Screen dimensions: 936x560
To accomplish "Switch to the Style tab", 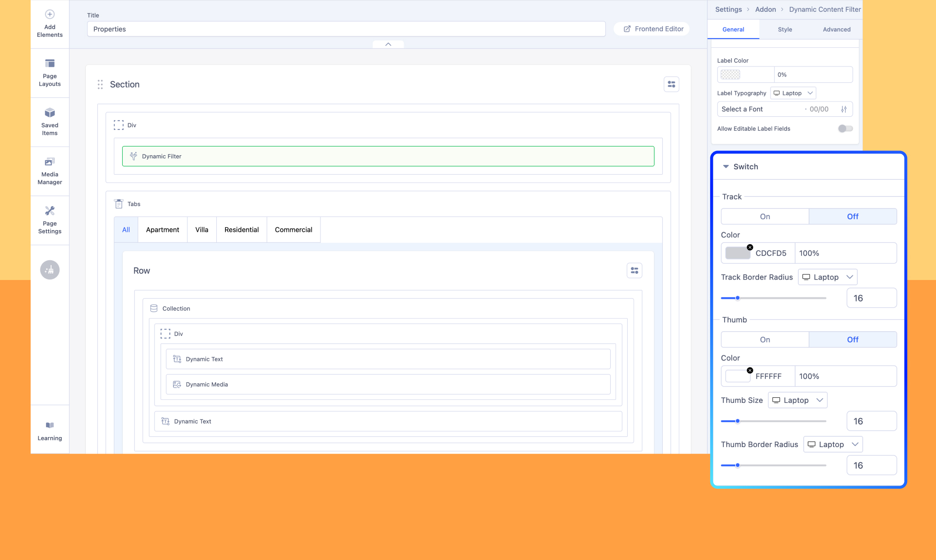I will point(785,29).
